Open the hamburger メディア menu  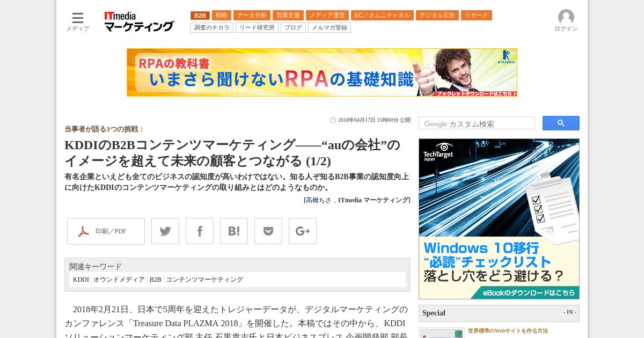point(78,21)
